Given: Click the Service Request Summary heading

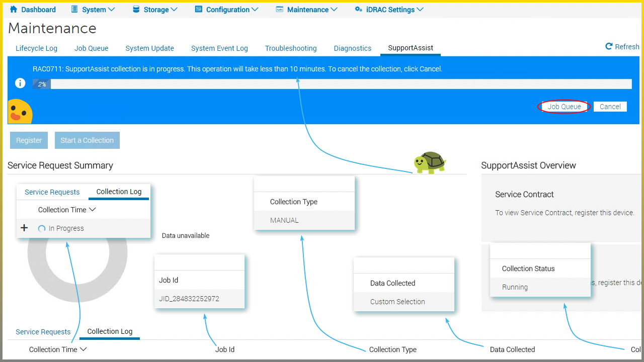Looking at the screenshot, I should [x=60, y=165].
